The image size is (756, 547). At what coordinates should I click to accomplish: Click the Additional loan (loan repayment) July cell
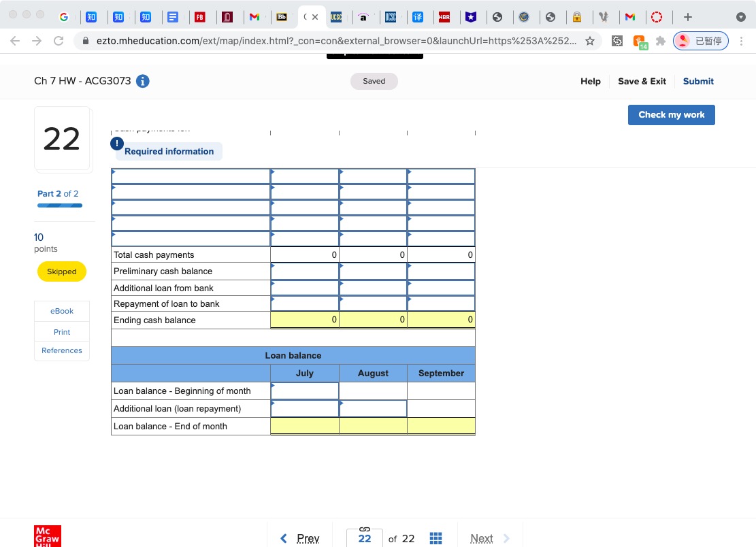305,409
